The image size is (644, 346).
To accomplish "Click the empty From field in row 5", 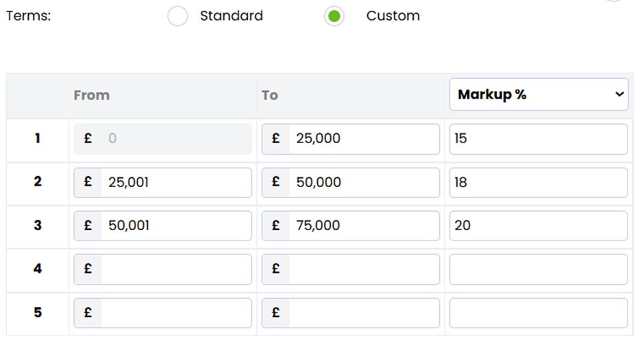I will (x=175, y=312).
